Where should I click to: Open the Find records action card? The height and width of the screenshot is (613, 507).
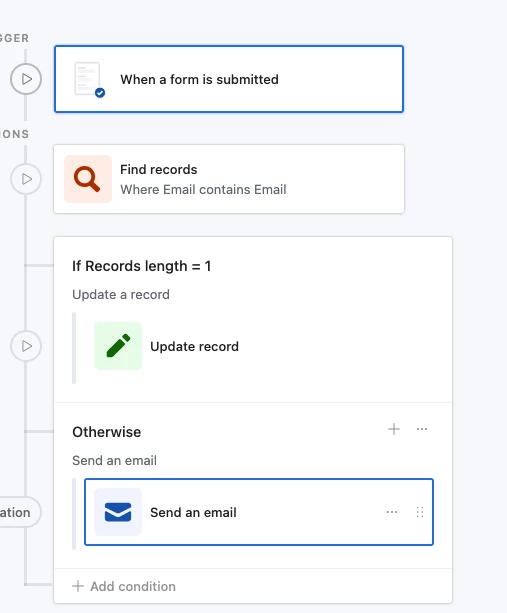(229, 179)
